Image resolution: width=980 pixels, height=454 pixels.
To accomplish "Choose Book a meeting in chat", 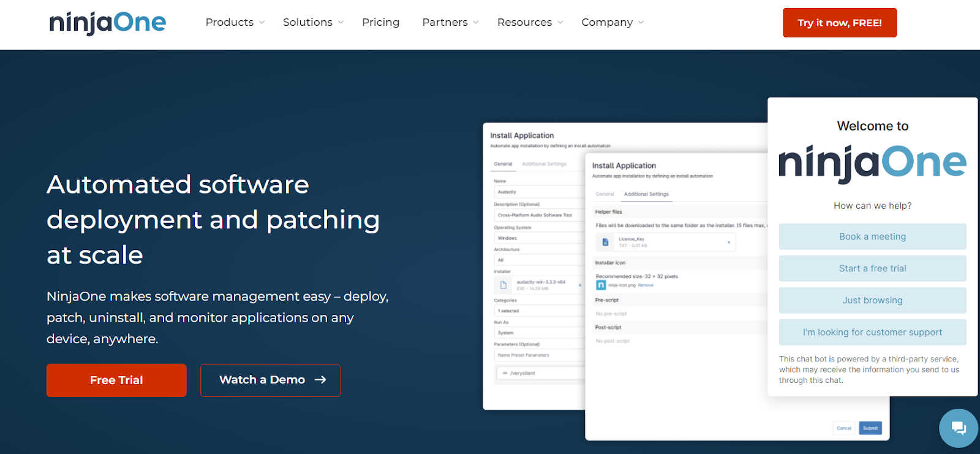I will point(873,236).
